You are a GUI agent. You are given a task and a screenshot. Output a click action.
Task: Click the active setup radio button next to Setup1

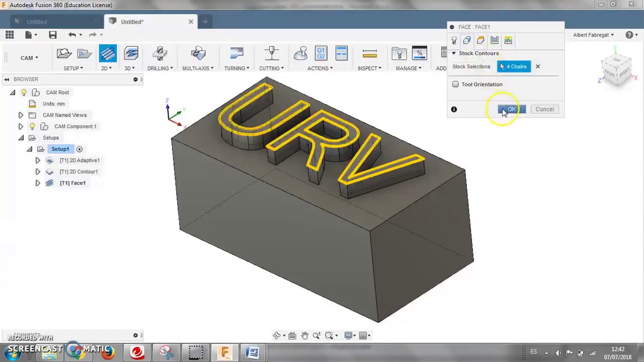(x=79, y=149)
